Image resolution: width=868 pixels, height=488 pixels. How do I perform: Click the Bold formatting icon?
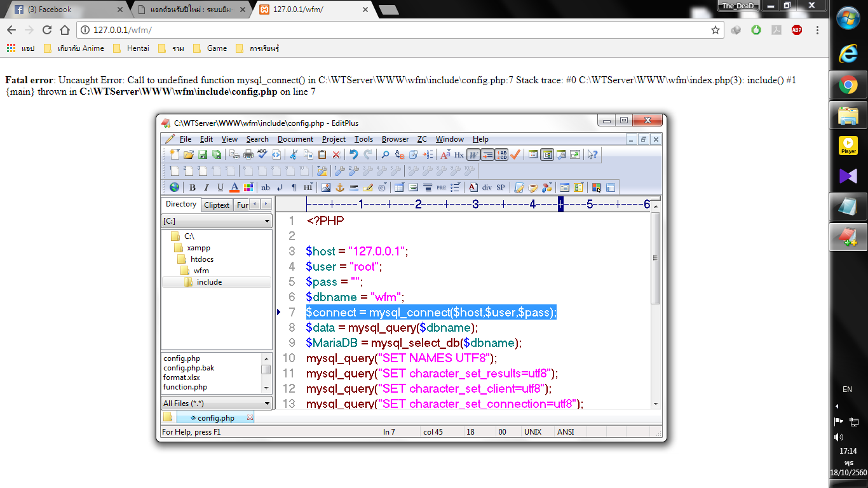click(x=192, y=187)
